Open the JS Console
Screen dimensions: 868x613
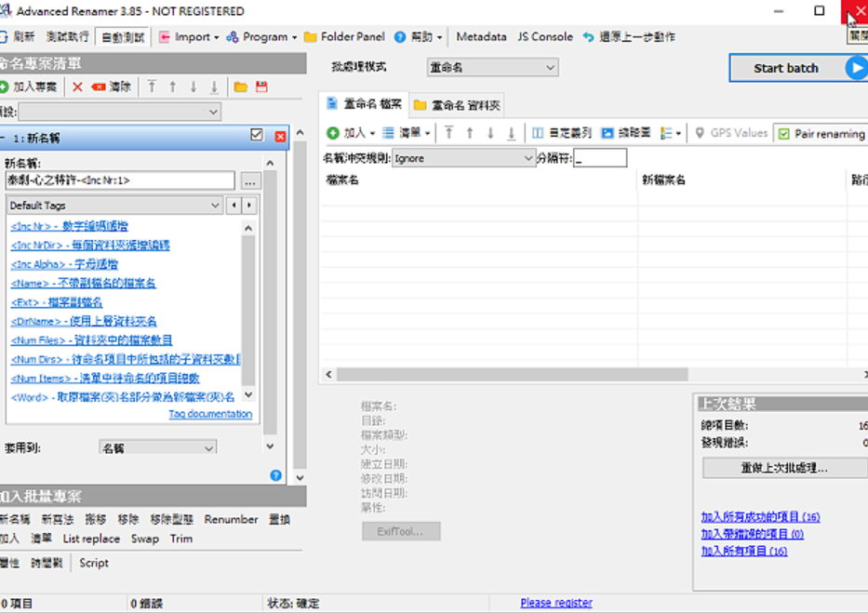tap(545, 37)
